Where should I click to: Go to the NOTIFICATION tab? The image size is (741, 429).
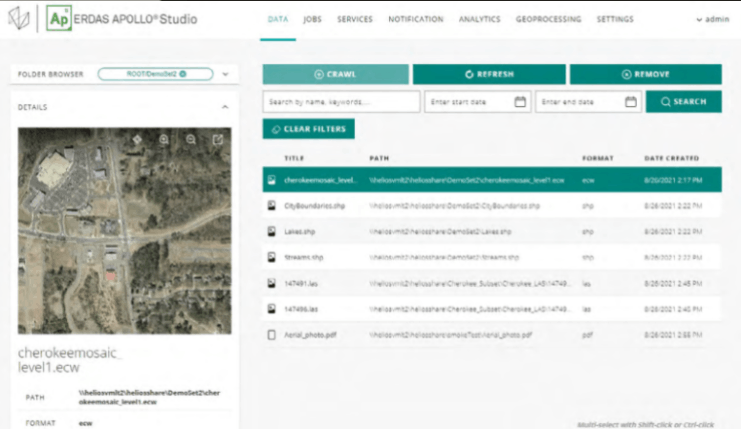tap(416, 19)
